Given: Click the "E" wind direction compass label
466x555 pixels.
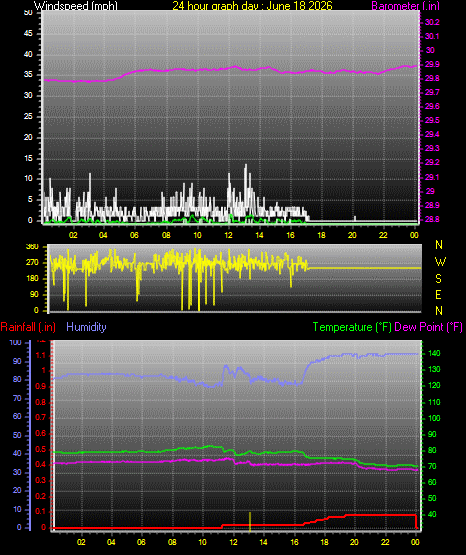Looking at the screenshot, I should click(x=438, y=294).
